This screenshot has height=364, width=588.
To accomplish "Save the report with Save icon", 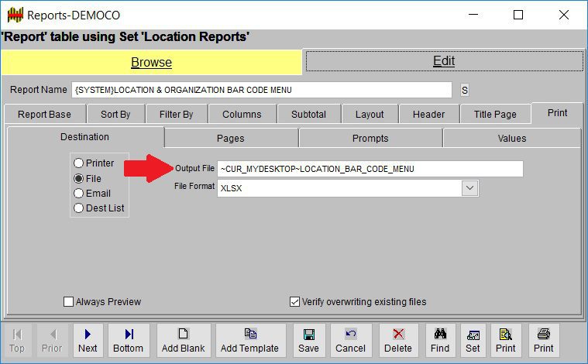I will (308, 341).
